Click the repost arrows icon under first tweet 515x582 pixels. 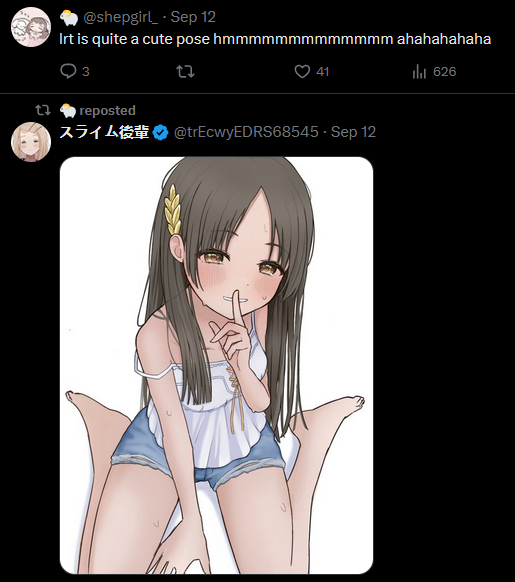point(185,71)
